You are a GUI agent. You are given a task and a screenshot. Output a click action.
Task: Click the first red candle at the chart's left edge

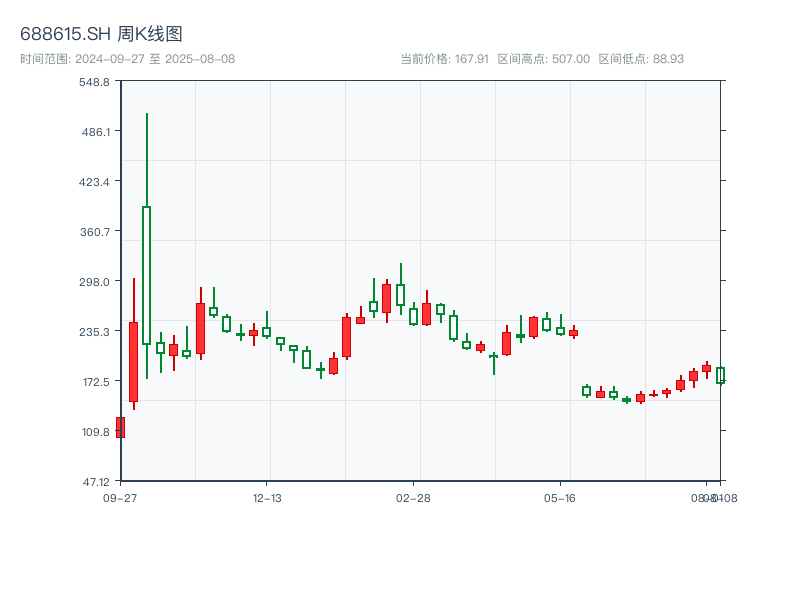(x=120, y=427)
